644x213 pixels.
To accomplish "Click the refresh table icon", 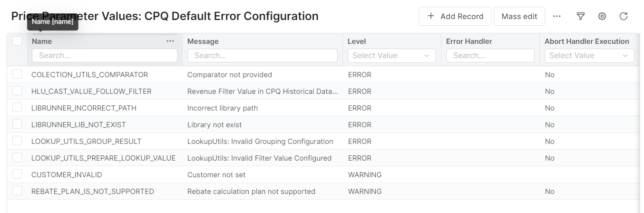I will click(x=624, y=16).
